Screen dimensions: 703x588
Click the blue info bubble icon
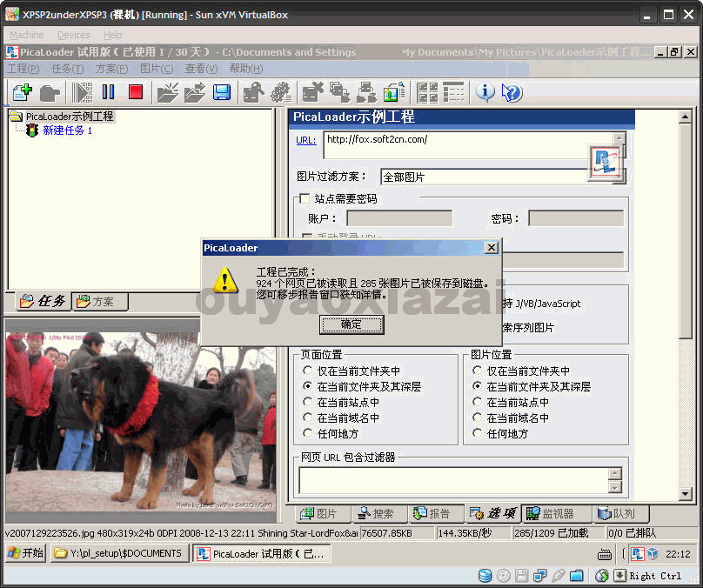pos(485,92)
